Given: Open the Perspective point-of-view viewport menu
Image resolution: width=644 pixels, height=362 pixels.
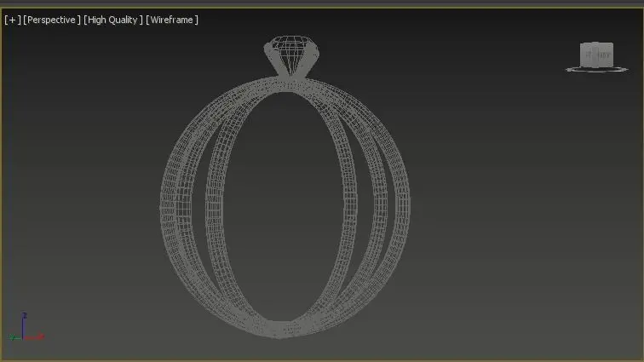Looking at the screenshot, I should tap(52, 20).
